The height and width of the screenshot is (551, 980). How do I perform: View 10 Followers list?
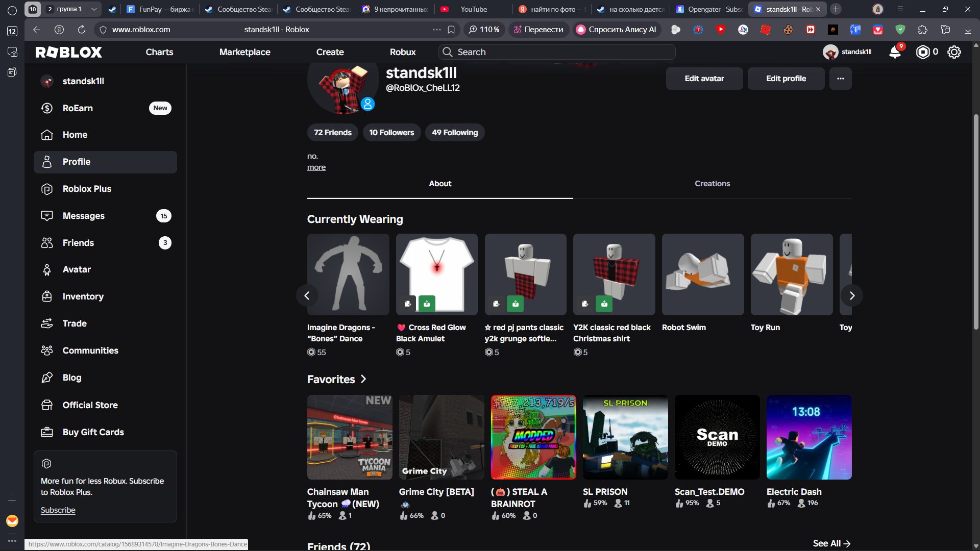[391, 133]
